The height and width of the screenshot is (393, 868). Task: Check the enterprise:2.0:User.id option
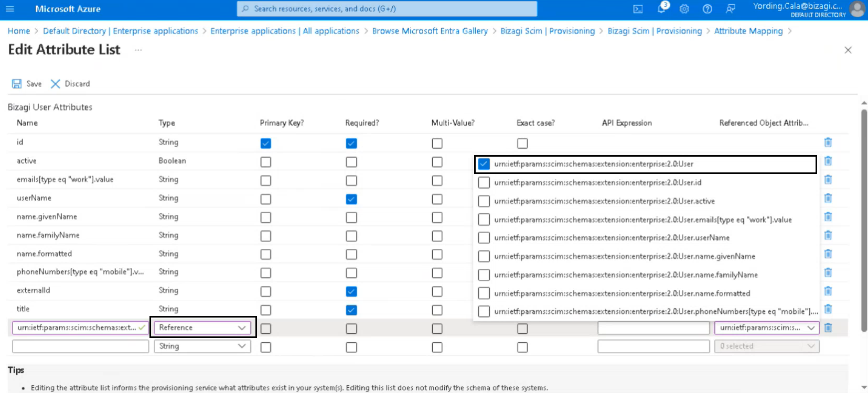pos(484,182)
